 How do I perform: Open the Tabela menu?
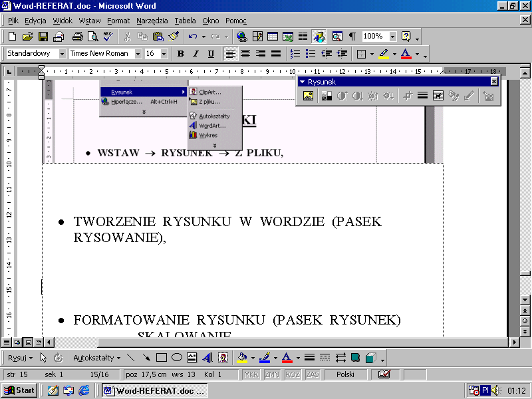pos(185,21)
